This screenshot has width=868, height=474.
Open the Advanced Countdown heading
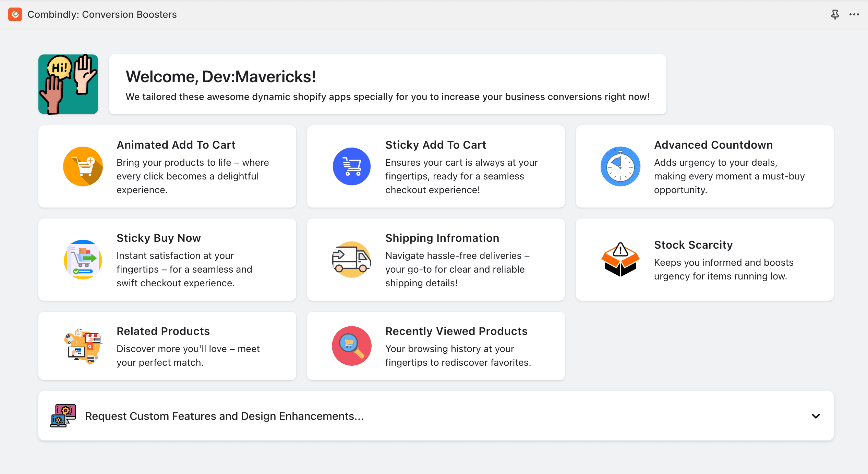(713, 145)
